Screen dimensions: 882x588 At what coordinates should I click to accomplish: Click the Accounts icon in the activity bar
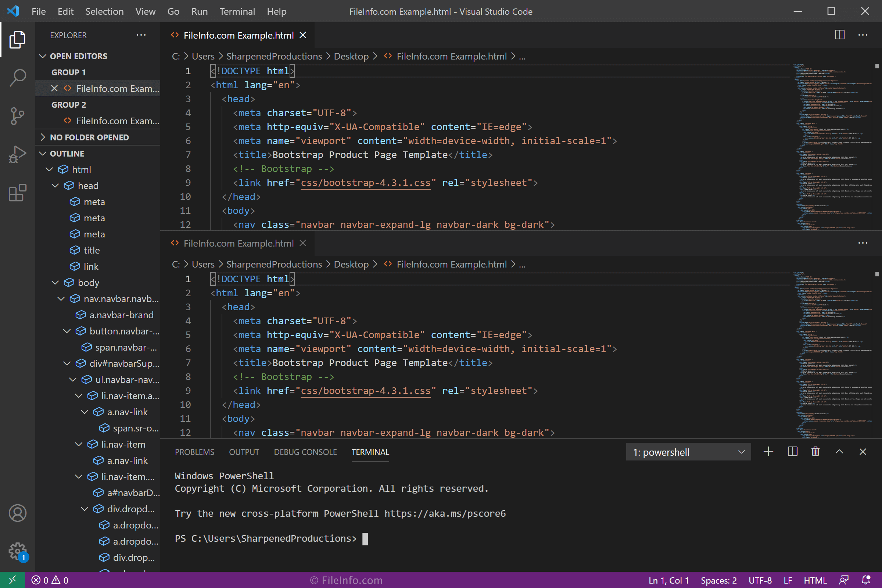[17, 513]
